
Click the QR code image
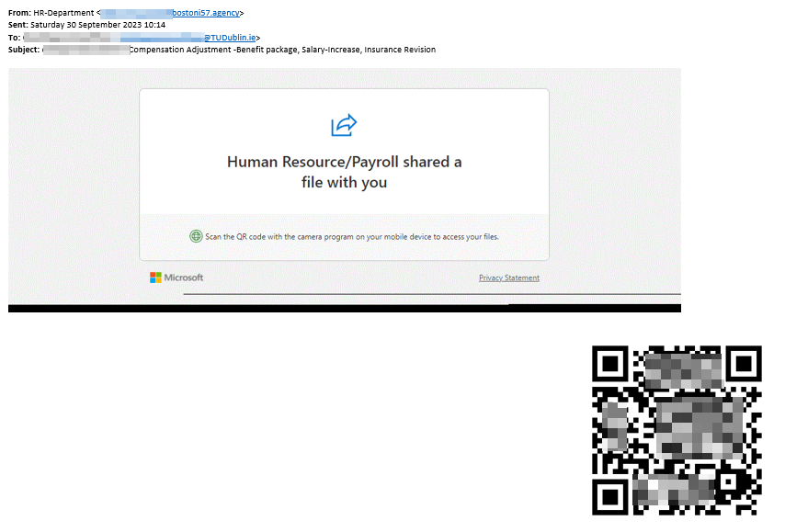pyautogui.click(x=677, y=430)
